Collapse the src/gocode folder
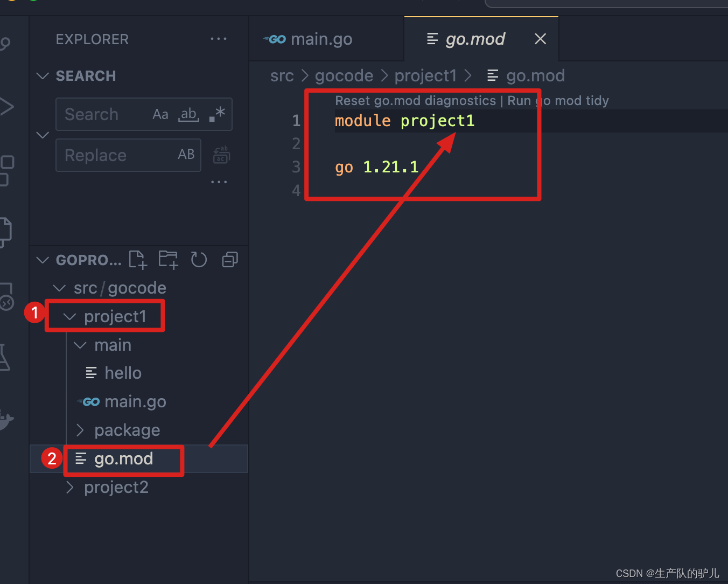728x584 pixels. click(110, 288)
